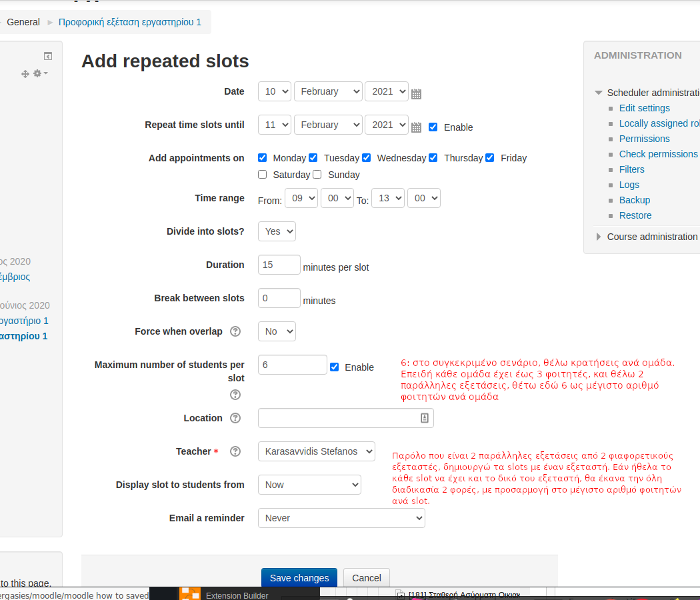The width and height of the screenshot is (700, 600).
Task: Click the help icon beside Location
Action: point(235,418)
